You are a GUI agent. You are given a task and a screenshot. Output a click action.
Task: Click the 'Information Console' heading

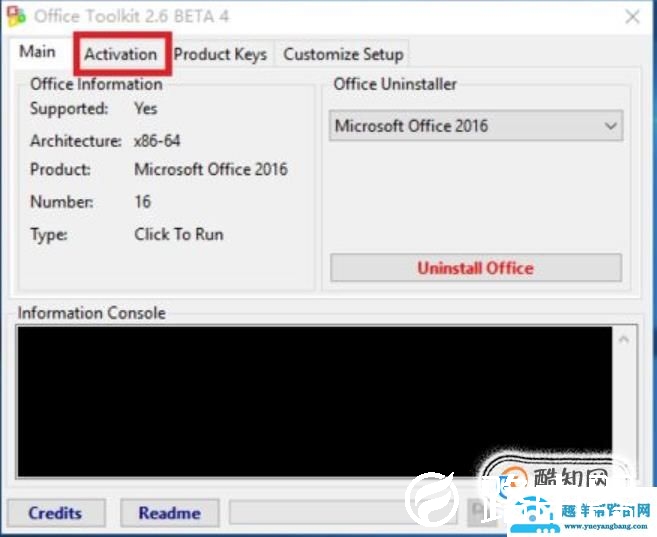pyautogui.click(x=92, y=313)
